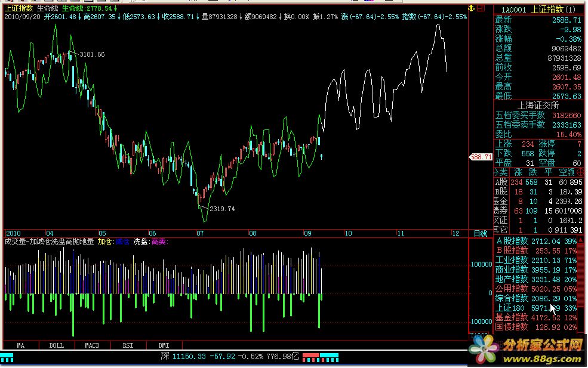Click the red and cyan market breadth indicator
Screen dimensions: 588x368
tap(321, 357)
